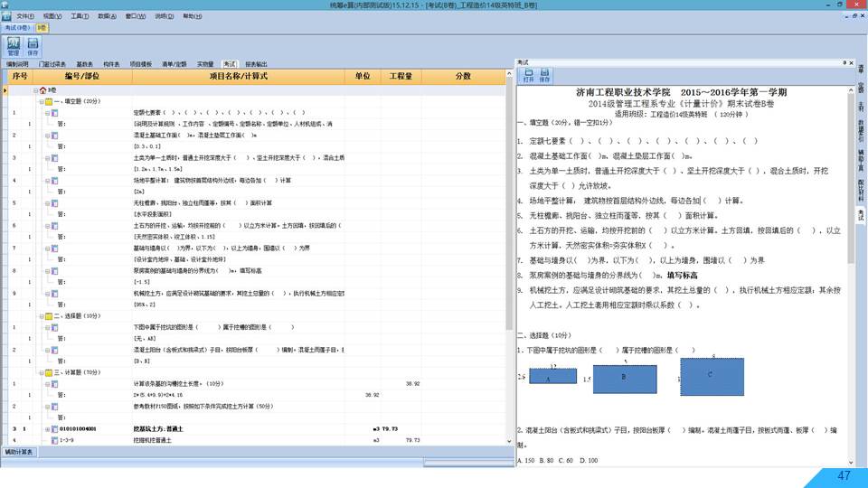Open the 工具(T) menu
Image resolution: width=868 pixels, height=488 pixels.
click(80, 16)
